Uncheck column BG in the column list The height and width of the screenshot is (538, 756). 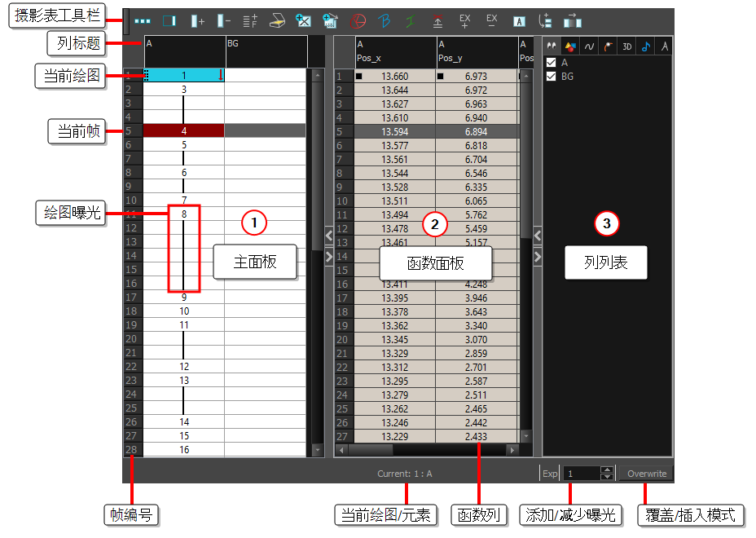[x=551, y=77]
